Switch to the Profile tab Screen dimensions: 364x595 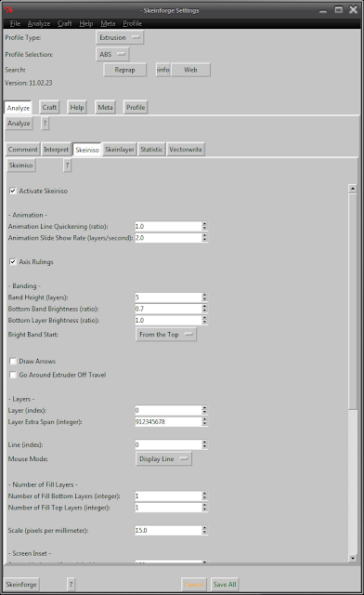[x=136, y=108]
